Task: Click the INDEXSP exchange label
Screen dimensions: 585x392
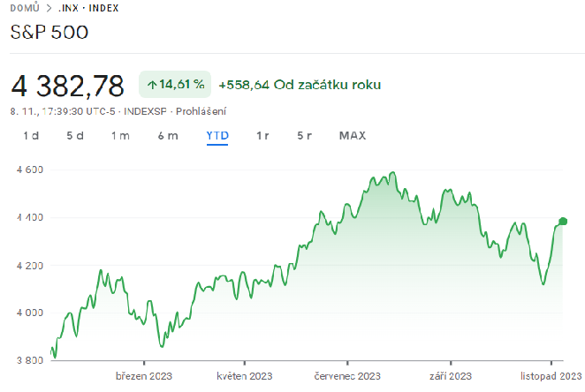Action: tap(145, 111)
